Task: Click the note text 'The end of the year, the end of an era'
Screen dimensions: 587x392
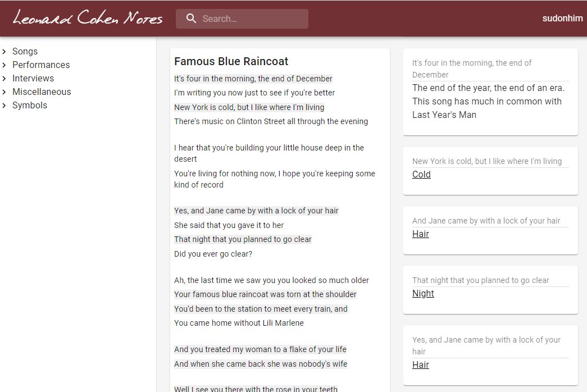Action: pos(489,88)
